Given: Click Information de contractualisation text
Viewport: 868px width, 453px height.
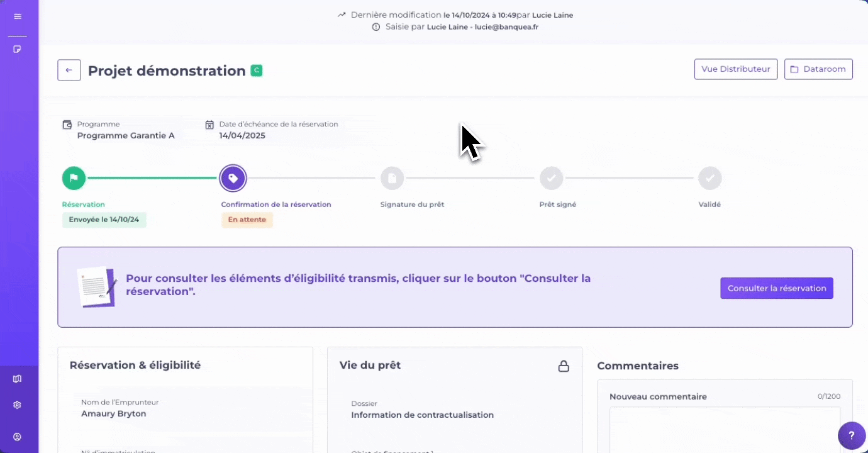Looking at the screenshot, I should point(423,415).
